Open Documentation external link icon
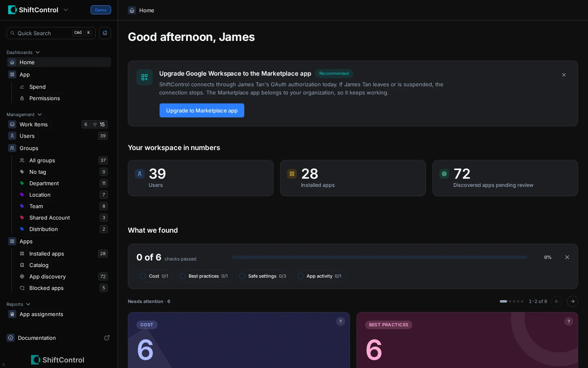Viewport: 588px width, 368px height. (x=107, y=338)
